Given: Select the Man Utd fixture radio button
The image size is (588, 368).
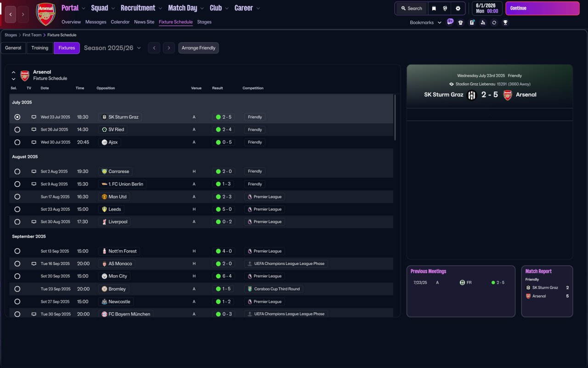Looking at the screenshot, I should coord(17,197).
